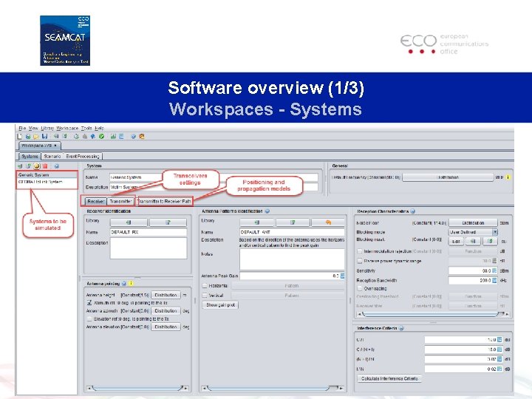532x399 pixels.
Task: Import antenna pattern from library icon button
Action: point(256,222)
